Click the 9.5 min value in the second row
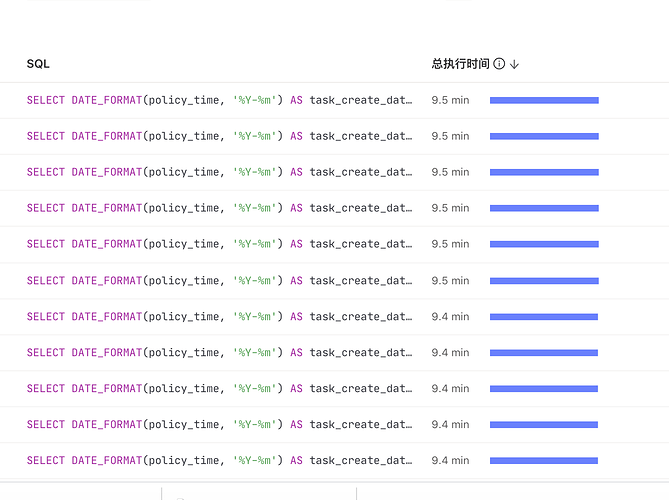The image size is (669, 500). [450, 136]
